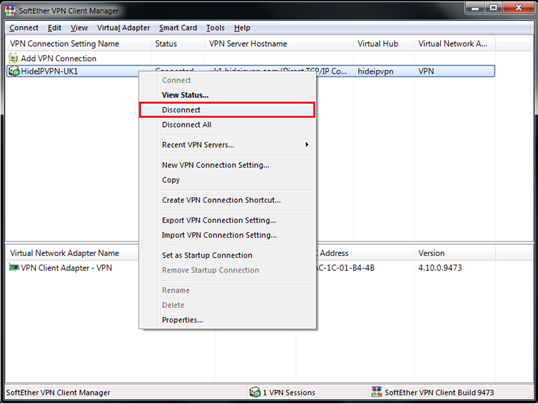
Task: Expand Recent VPN Servers submenu arrow
Action: pyautogui.click(x=307, y=145)
